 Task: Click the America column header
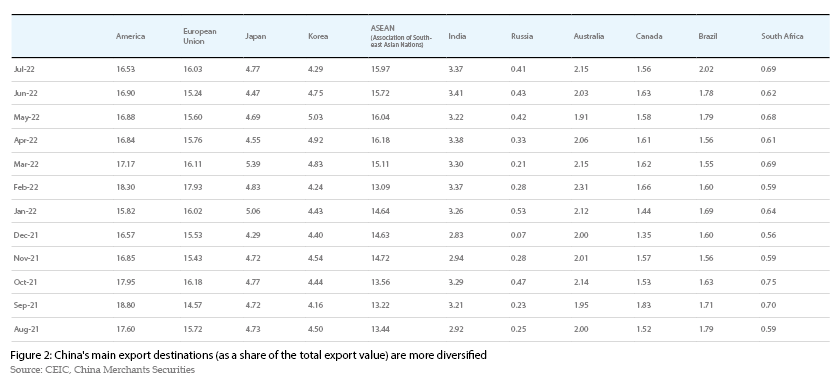point(130,36)
